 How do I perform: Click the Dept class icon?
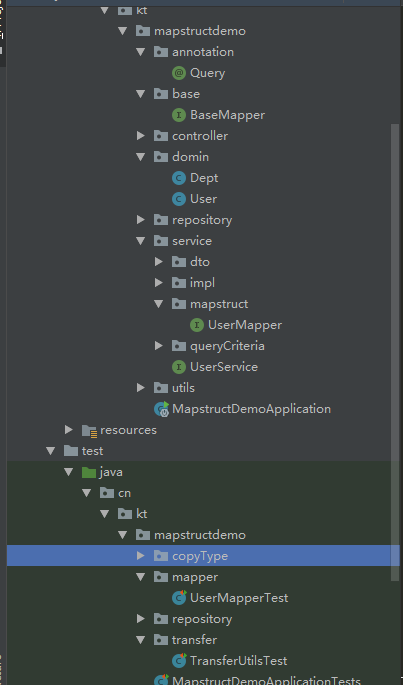[178, 178]
